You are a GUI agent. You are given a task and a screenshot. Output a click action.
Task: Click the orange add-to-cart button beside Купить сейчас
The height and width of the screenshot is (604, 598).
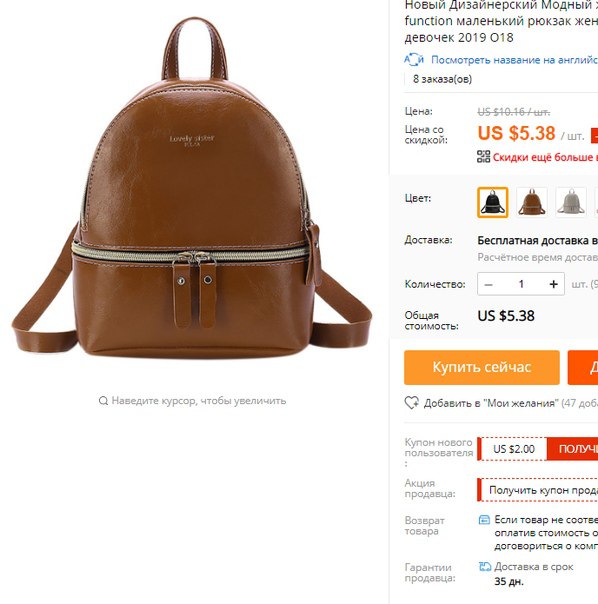coord(583,367)
